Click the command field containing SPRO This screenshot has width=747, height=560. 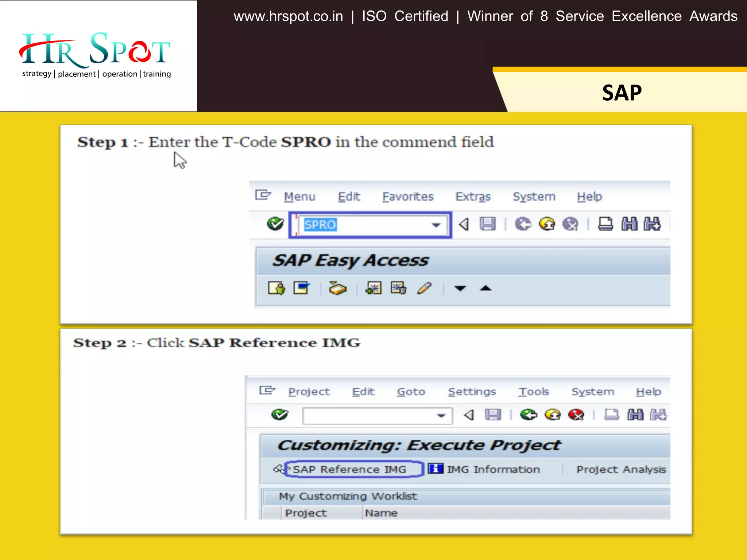373,225
